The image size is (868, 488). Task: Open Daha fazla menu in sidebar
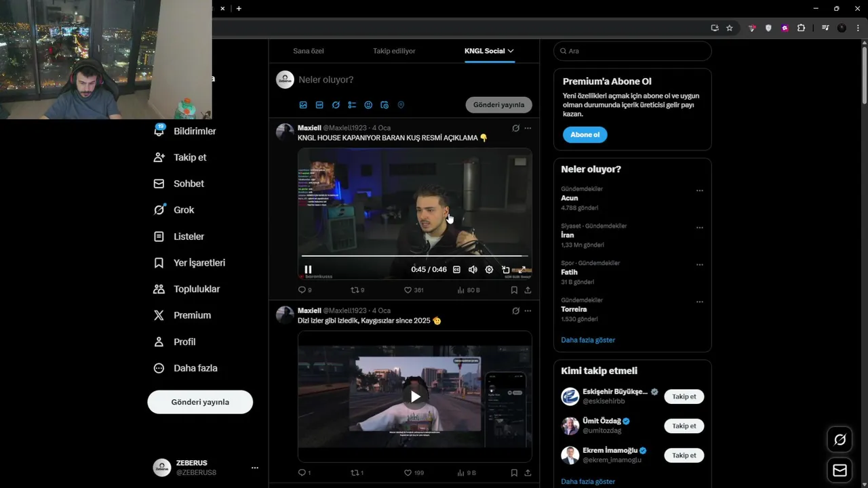coord(186,368)
